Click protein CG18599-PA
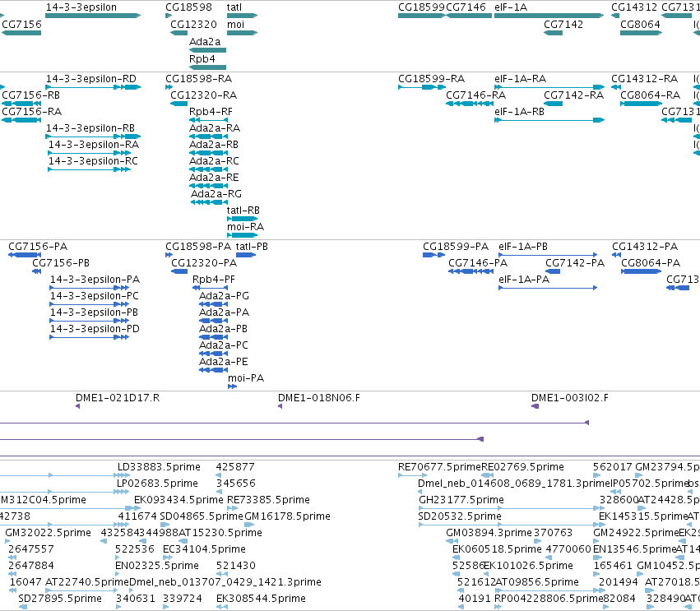 pos(433,255)
